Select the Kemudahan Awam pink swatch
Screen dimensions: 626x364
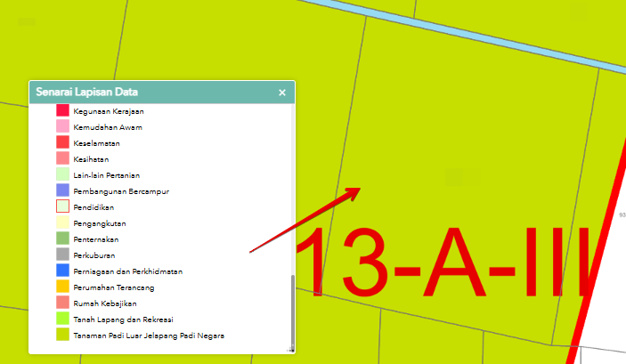click(x=62, y=127)
